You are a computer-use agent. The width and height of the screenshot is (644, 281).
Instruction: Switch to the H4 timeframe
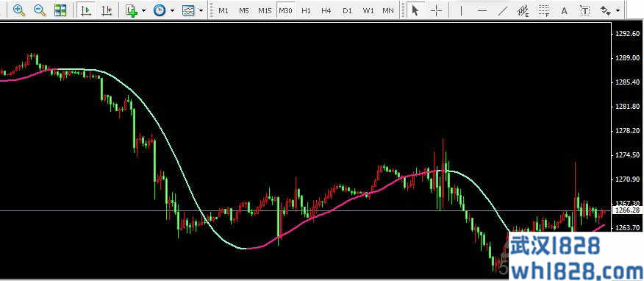coord(326,11)
